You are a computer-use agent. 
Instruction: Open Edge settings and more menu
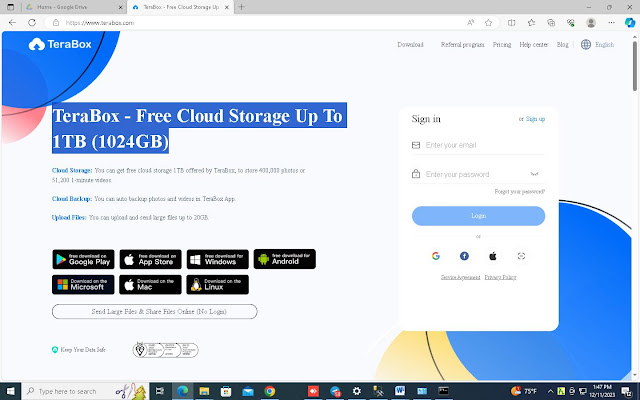[611, 23]
